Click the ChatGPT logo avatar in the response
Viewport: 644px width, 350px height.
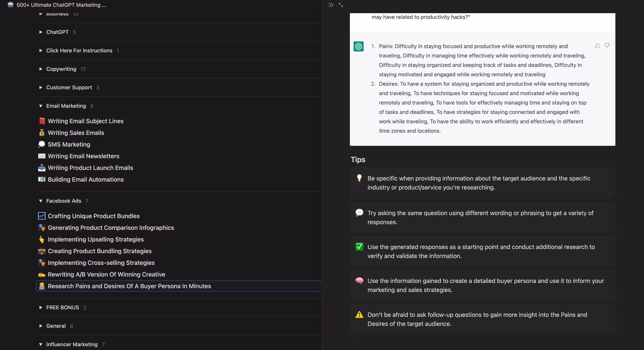[x=358, y=47]
